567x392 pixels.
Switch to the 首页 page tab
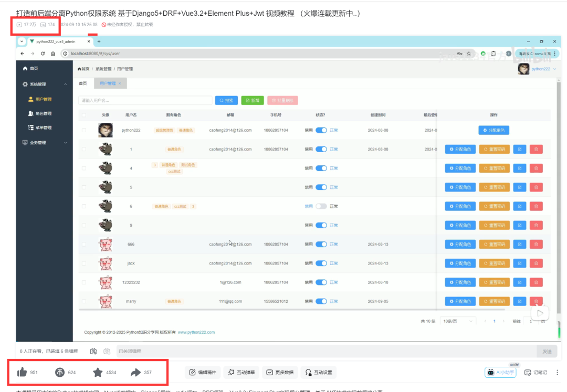point(83,83)
